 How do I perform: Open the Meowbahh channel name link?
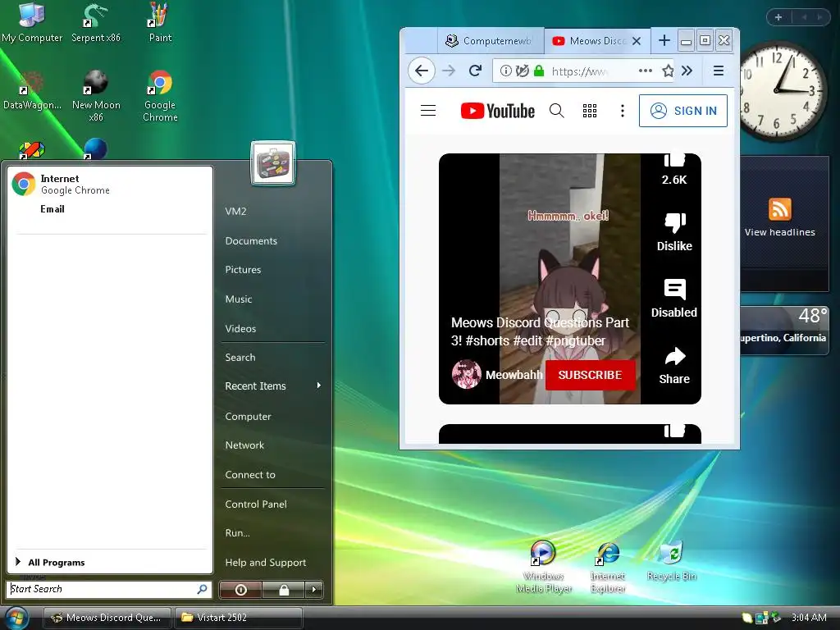[x=514, y=374]
